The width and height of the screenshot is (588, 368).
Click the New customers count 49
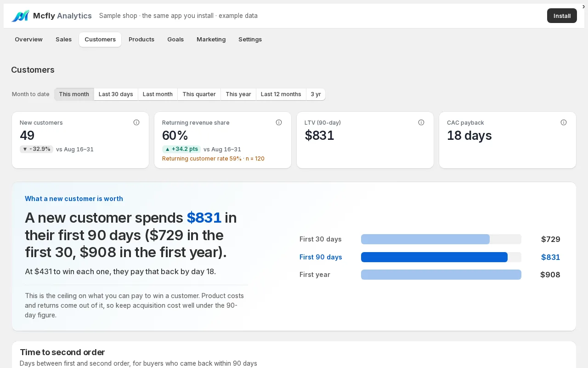[x=27, y=136]
